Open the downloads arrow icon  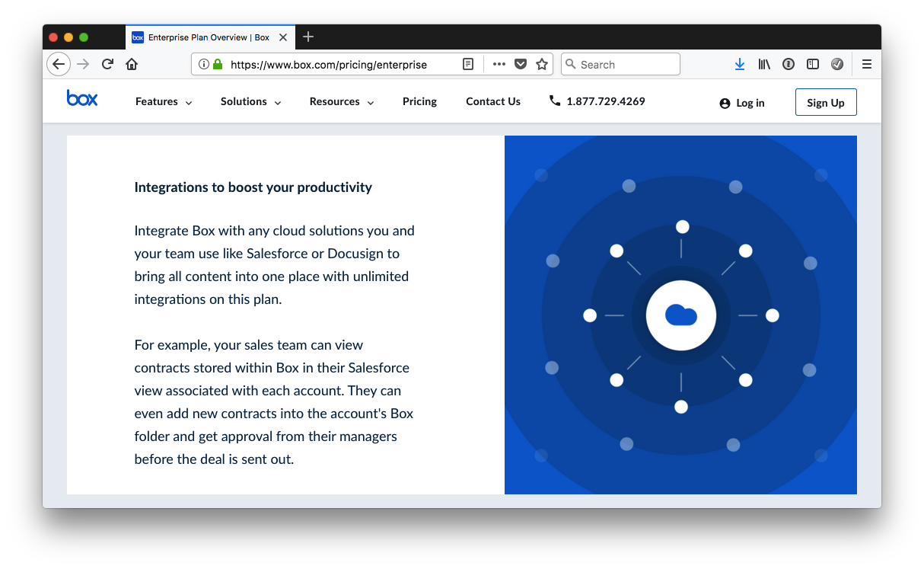pos(740,65)
